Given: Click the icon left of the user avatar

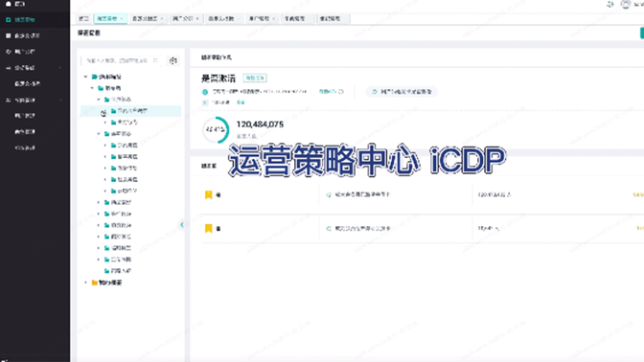Looking at the screenshot, I should [610, 4].
